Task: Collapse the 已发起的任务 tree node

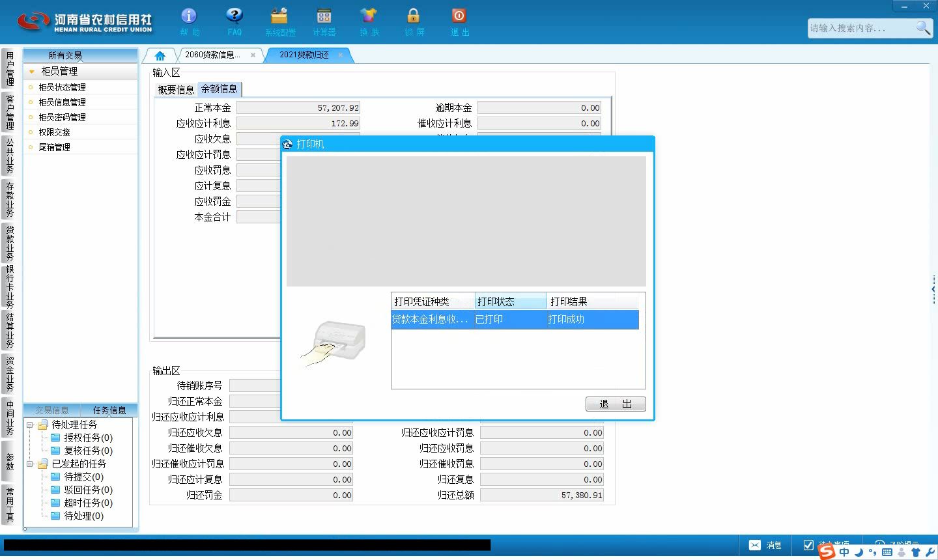Action: click(29, 464)
